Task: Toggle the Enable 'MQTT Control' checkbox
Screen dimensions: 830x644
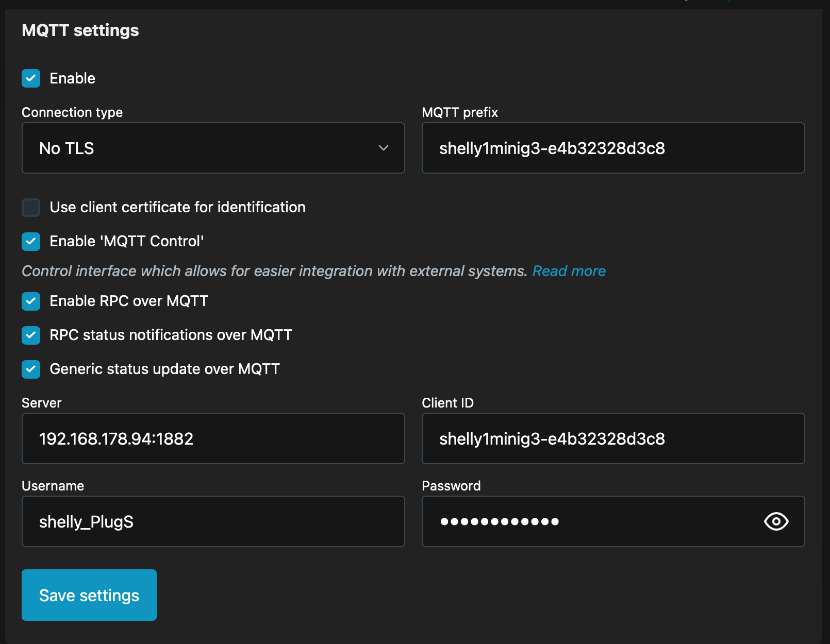Action: (x=31, y=242)
